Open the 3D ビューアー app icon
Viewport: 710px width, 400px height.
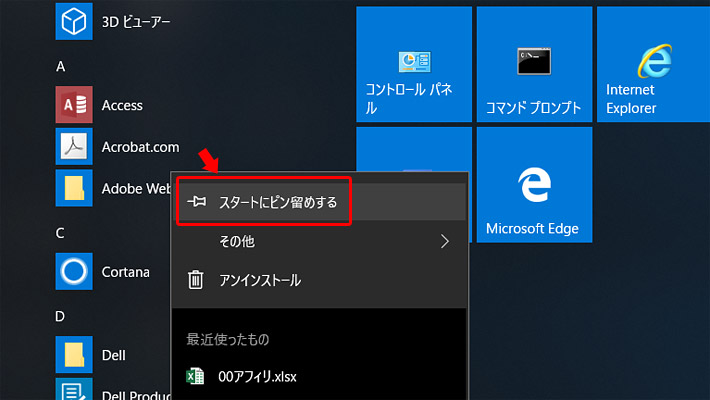pos(74,21)
